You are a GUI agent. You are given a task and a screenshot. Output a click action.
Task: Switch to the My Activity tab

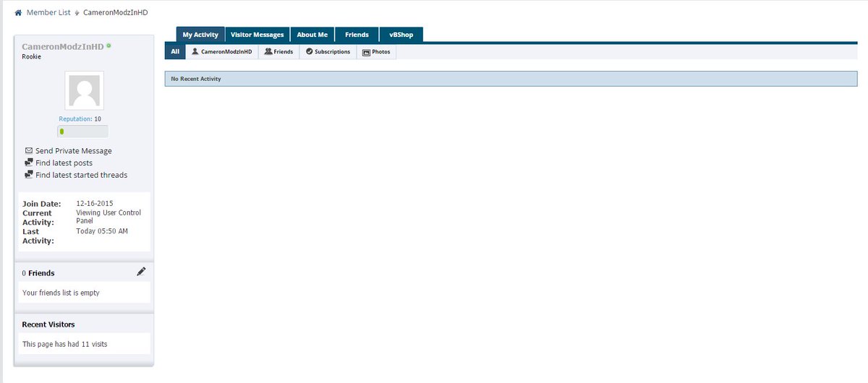(200, 35)
